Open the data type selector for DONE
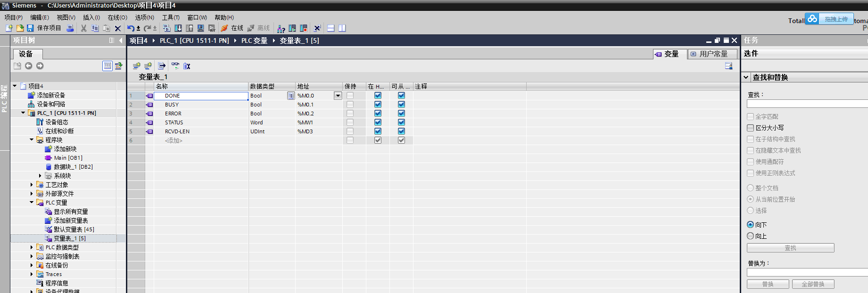This screenshot has width=868, height=293. click(291, 96)
